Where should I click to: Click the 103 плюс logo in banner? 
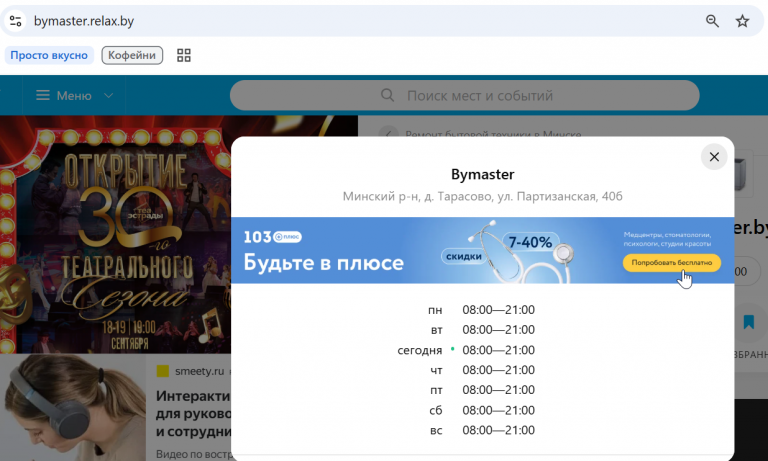point(272,237)
